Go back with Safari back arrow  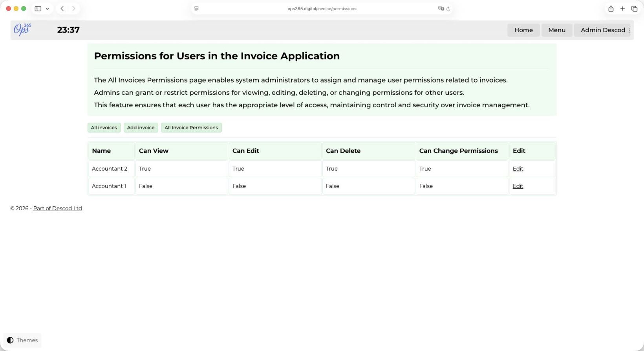pos(62,9)
